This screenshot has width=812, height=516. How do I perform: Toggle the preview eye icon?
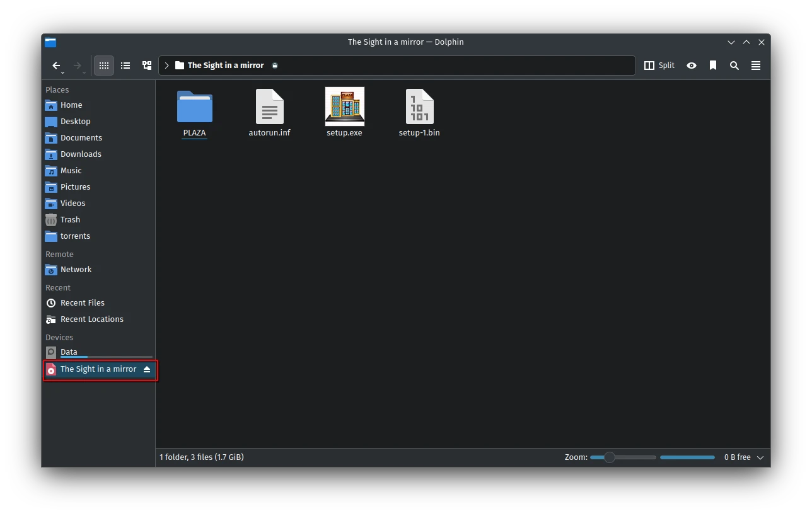click(x=692, y=65)
